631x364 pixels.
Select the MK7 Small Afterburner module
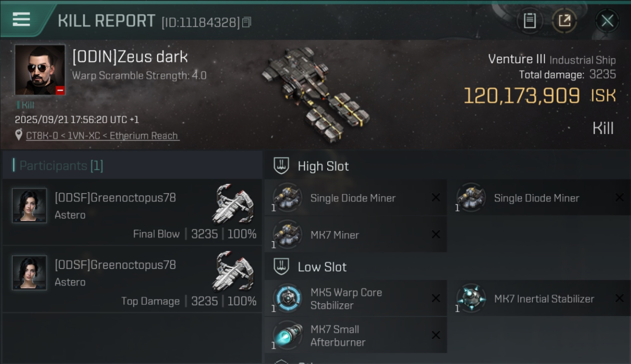(356, 335)
